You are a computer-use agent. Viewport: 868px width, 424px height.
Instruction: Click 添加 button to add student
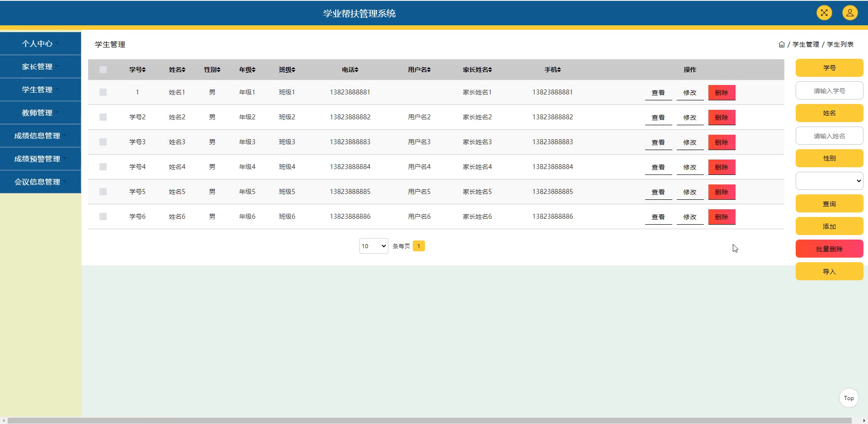[829, 226]
